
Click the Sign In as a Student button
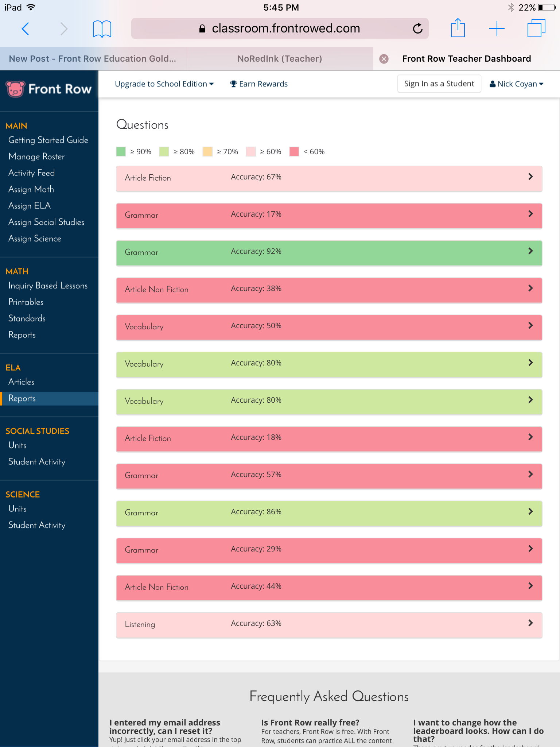pyautogui.click(x=439, y=84)
